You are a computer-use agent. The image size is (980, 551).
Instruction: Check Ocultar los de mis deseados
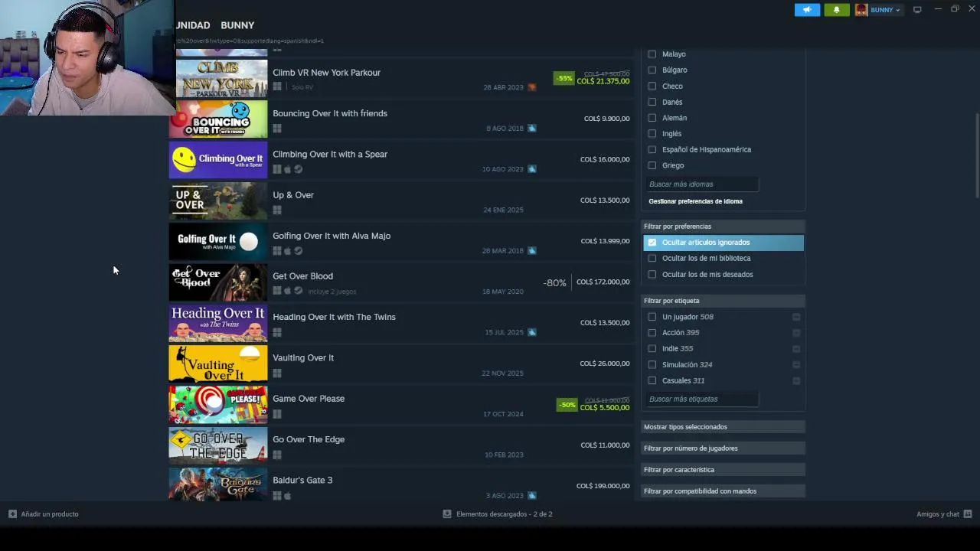coord(652,275)
